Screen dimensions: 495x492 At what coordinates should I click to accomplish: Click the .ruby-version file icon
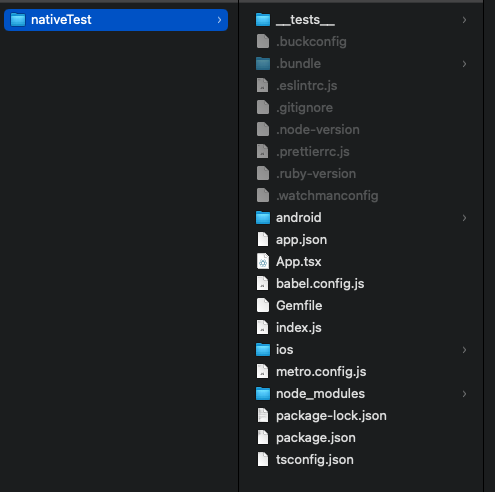click(263, 174)
